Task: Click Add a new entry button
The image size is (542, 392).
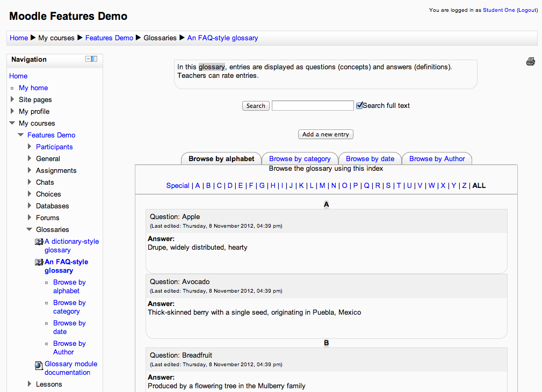Action: [x=326, y=134]
